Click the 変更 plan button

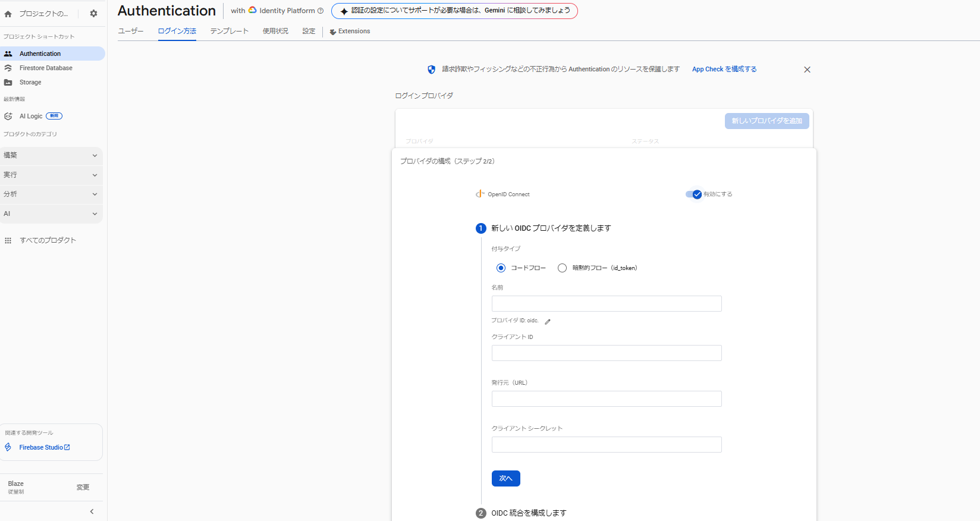pos(83,488)
